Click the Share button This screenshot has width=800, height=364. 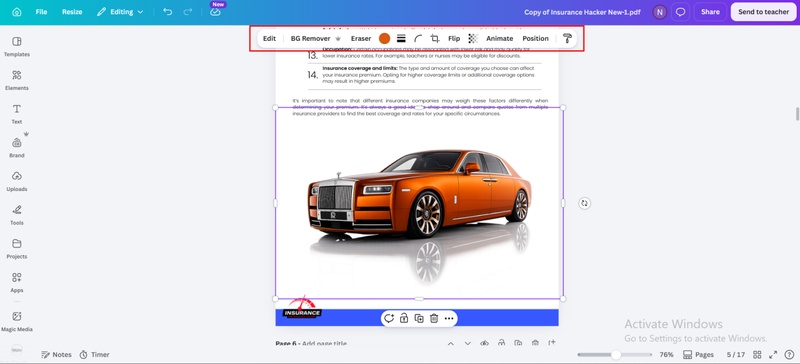tap(710, 12)
